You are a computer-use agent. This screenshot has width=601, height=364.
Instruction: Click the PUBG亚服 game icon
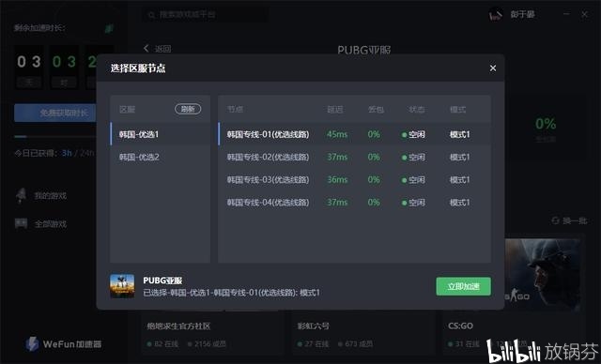(122, 286)
